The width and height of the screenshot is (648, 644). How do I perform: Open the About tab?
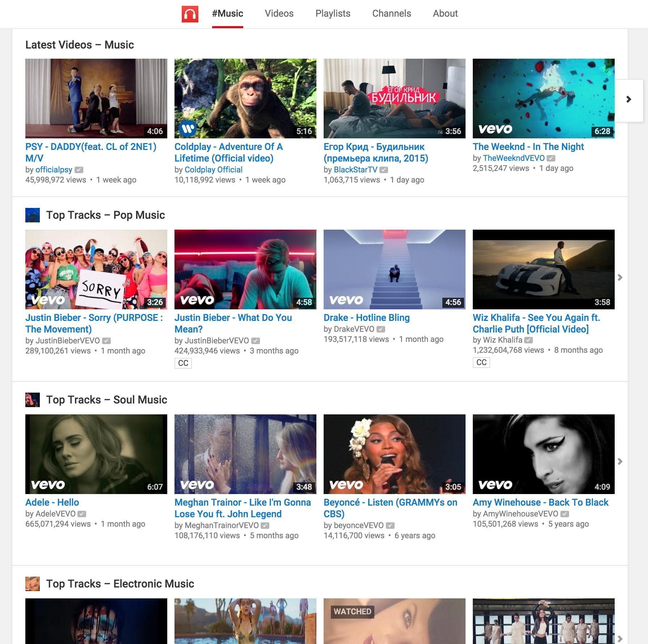[445, 14]
